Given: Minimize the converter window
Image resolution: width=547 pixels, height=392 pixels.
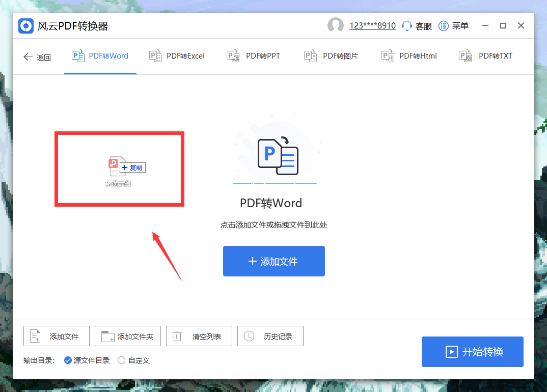Looking at the screenshot, I should (x=485, y=25).
